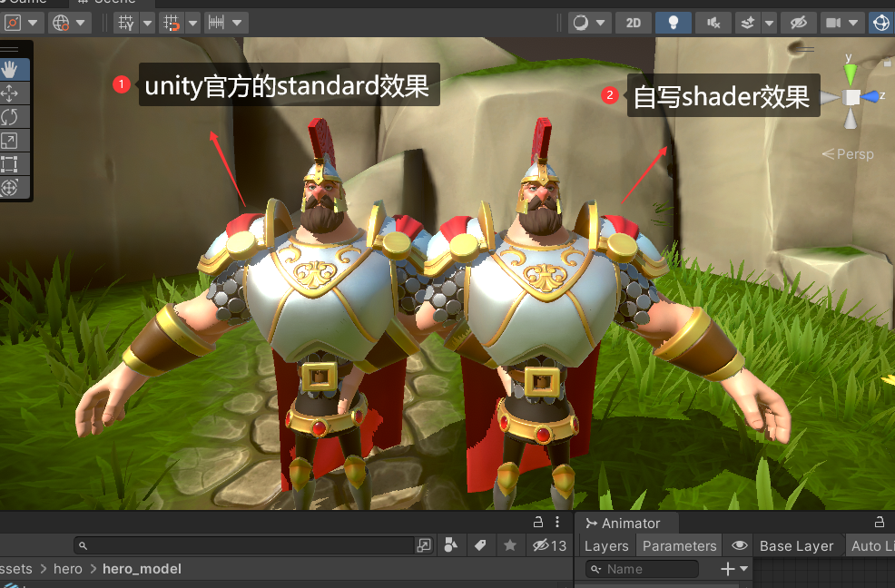Viewport: 895px width, 588px height.
Task: Click the grid snapping magnet icon
Action: [172, 23]
